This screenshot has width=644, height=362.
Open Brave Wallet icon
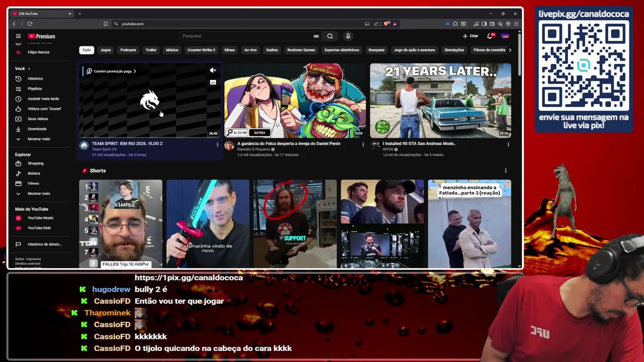pos(492,24)
